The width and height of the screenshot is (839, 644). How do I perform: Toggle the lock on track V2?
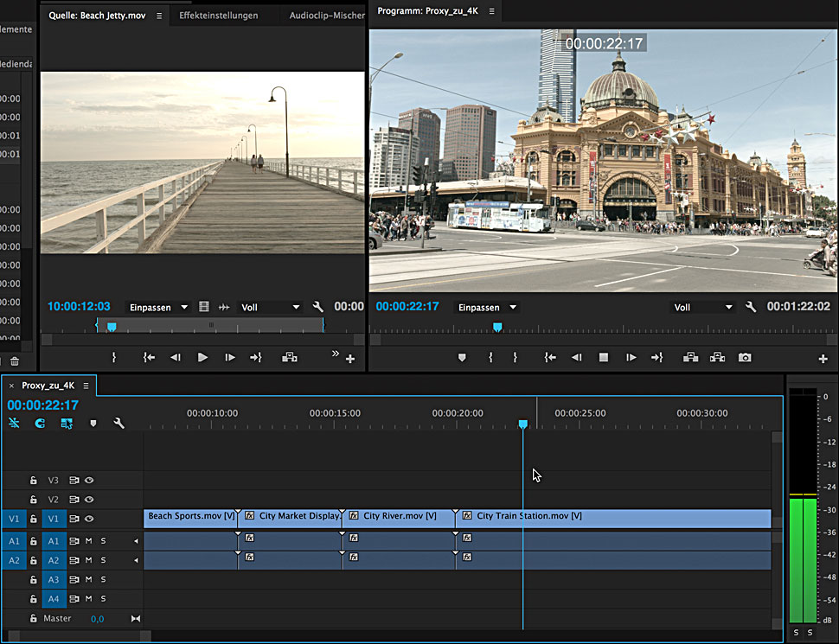(x=34, y=500)
